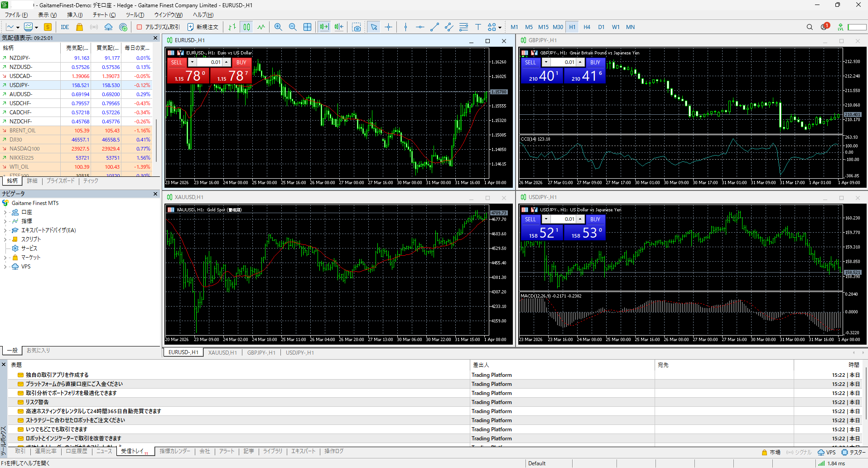This screenshot has height=468, width=868.
Task: Click the volume field on USDJPY chart
Action: tap(567, 219)
